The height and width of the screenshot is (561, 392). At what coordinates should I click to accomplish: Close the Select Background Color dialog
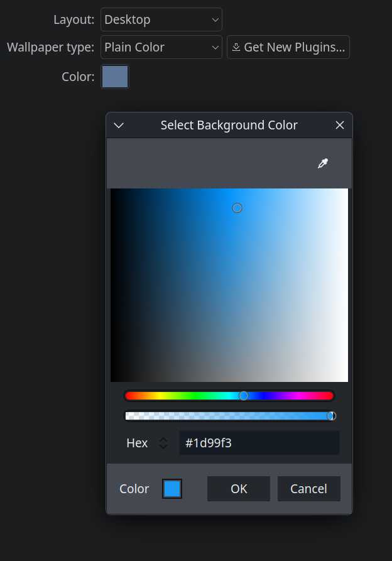point(340,125)
